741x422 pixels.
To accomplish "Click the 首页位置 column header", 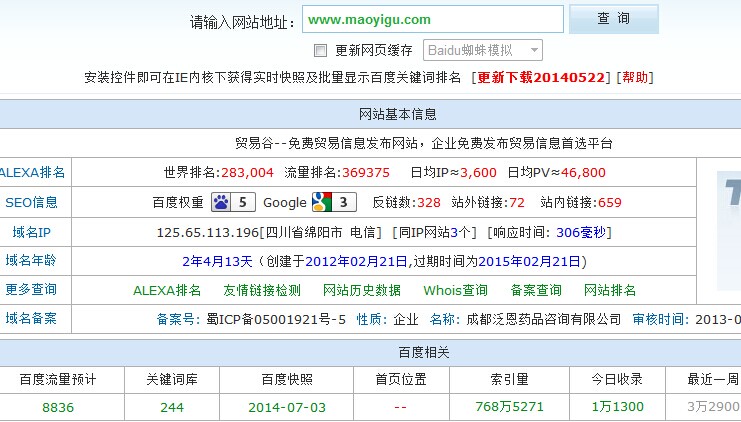I will pyautogui.click(x=401, y=379).
